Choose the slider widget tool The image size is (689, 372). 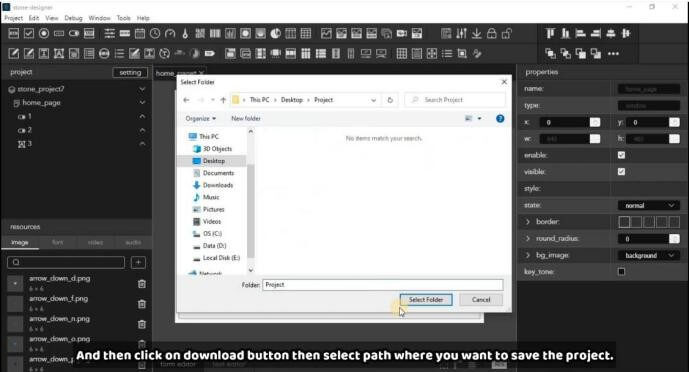(x=109, y=33)
